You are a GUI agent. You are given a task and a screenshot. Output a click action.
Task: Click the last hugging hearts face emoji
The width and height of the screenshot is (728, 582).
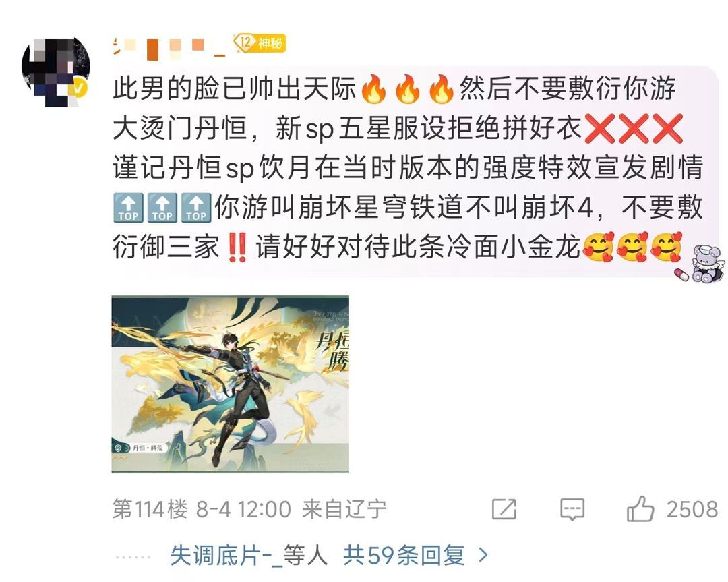(x=667, y=247)
